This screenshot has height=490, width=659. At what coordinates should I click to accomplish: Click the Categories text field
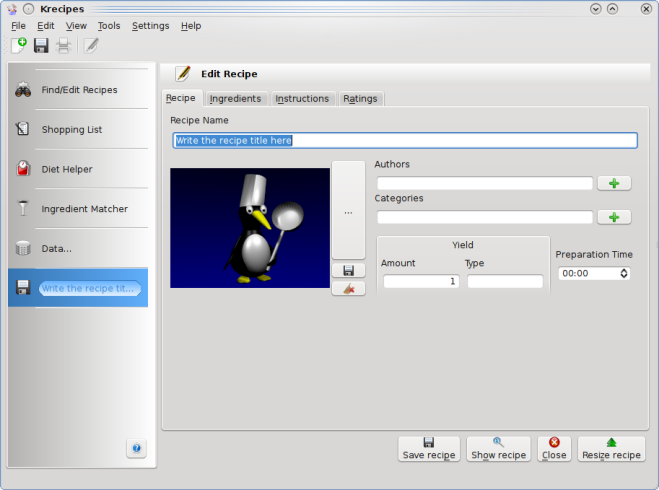point(485,217)
